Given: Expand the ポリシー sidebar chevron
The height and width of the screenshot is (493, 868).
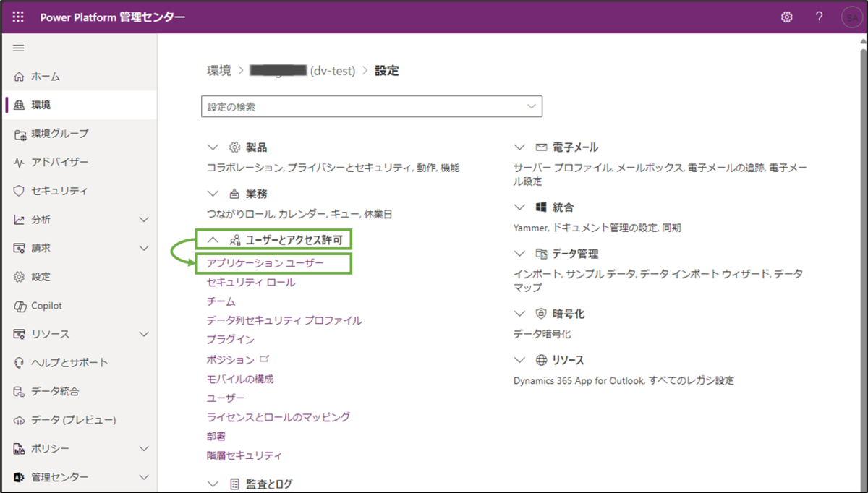Looking at the screenshot, I should (x=143, y=449).
